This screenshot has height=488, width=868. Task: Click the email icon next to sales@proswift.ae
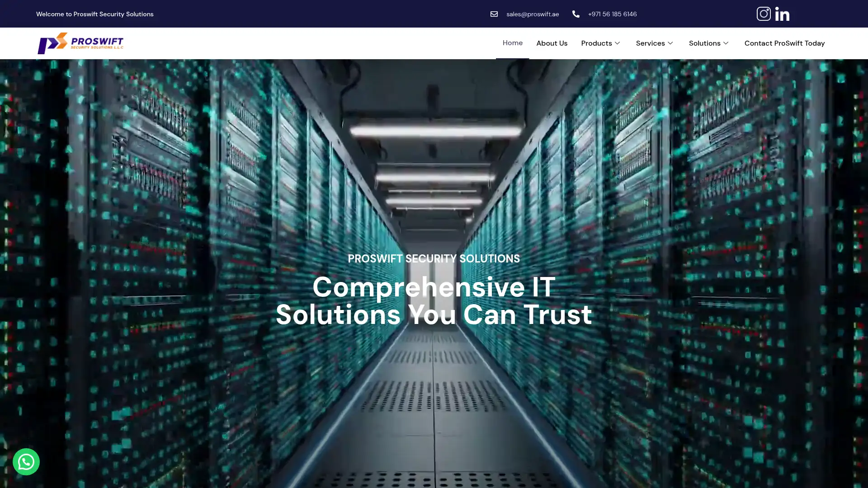495,14
